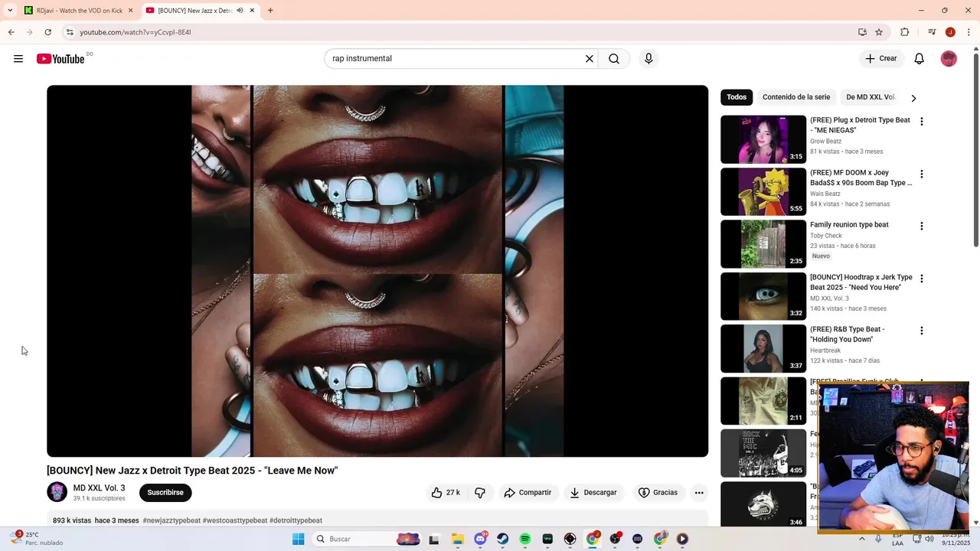Viewport: 980px width, 551px height.
Task: Open the YouTube hamburger guide menu
Action: click(18, 59)
